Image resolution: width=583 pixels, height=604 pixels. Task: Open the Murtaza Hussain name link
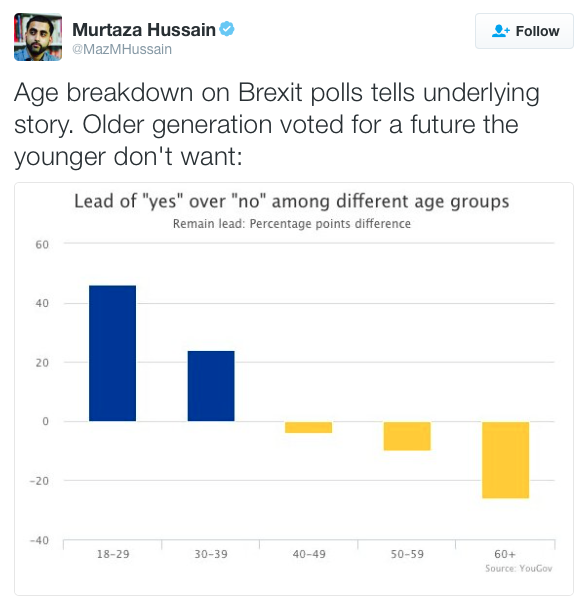click(x=144, y=30)
